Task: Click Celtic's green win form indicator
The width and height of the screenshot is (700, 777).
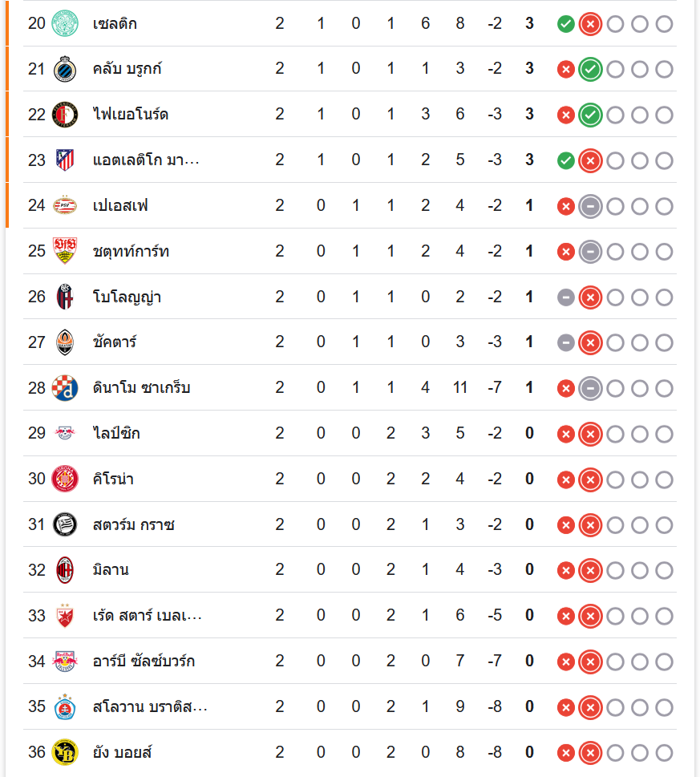Action: [x=565, y=24]
